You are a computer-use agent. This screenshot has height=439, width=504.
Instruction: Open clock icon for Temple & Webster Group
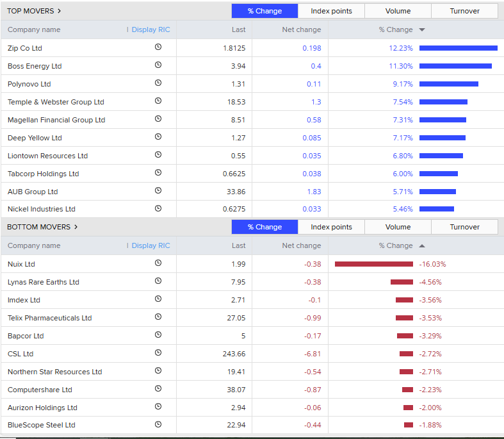click(x=158, y=101)
